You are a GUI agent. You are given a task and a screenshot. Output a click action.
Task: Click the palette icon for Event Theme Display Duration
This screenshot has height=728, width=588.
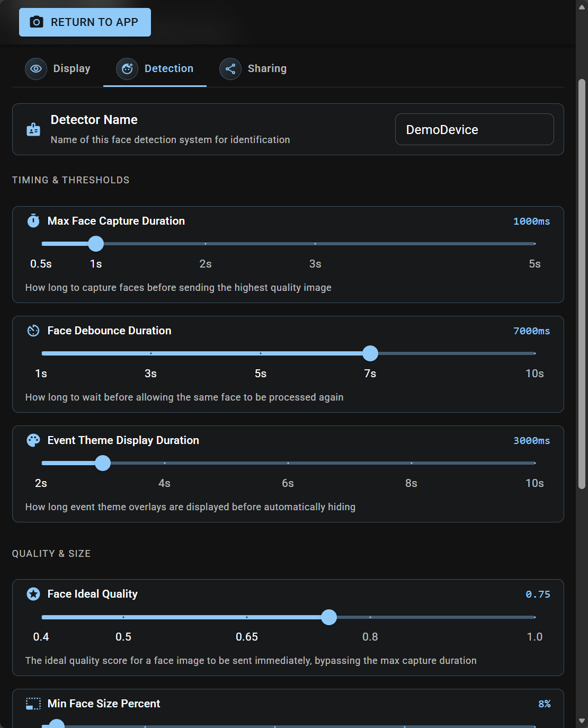[x=33, y=440]
